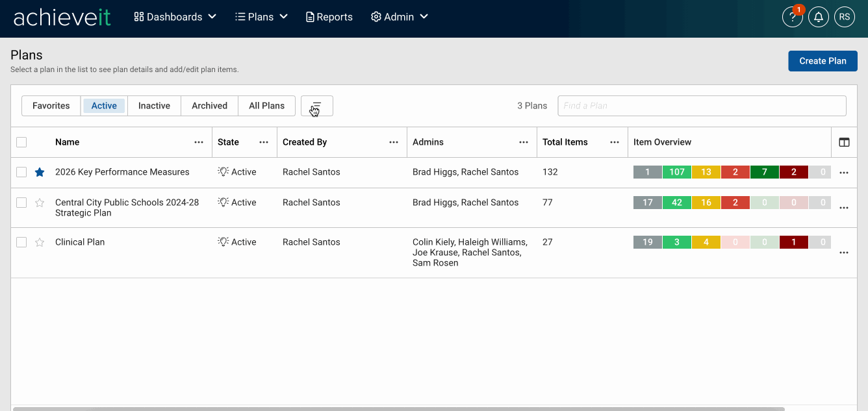Open Name column options ellipsis
The image size is (868, 411).
pos(199,142)
